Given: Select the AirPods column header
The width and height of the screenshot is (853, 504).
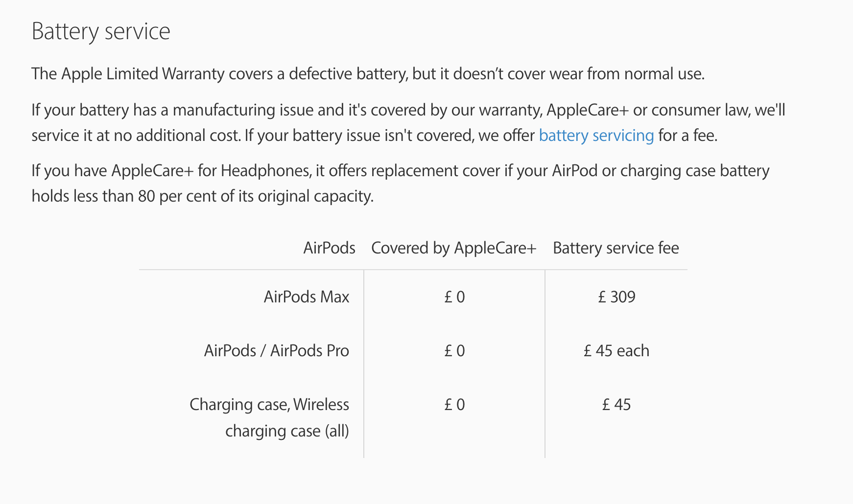Looking at the screenshot, I should pyautogui.click(x=329, y=248).
